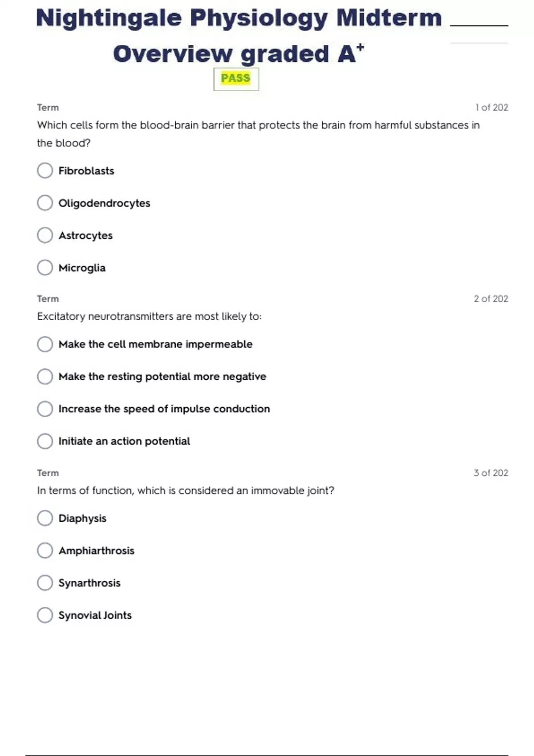This screenshot has width=534, height=756.
Task: Click the '2 of 202' question counter
Action: point(491,299)
